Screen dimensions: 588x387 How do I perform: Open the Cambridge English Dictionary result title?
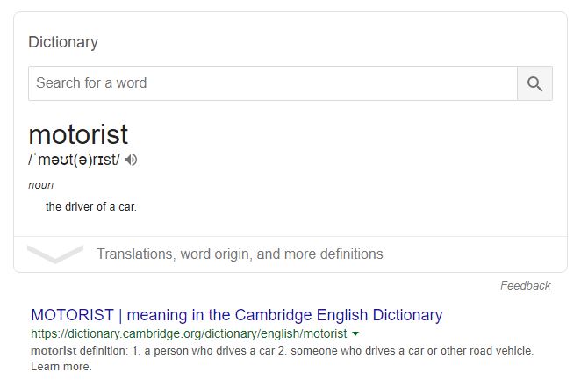236,314
